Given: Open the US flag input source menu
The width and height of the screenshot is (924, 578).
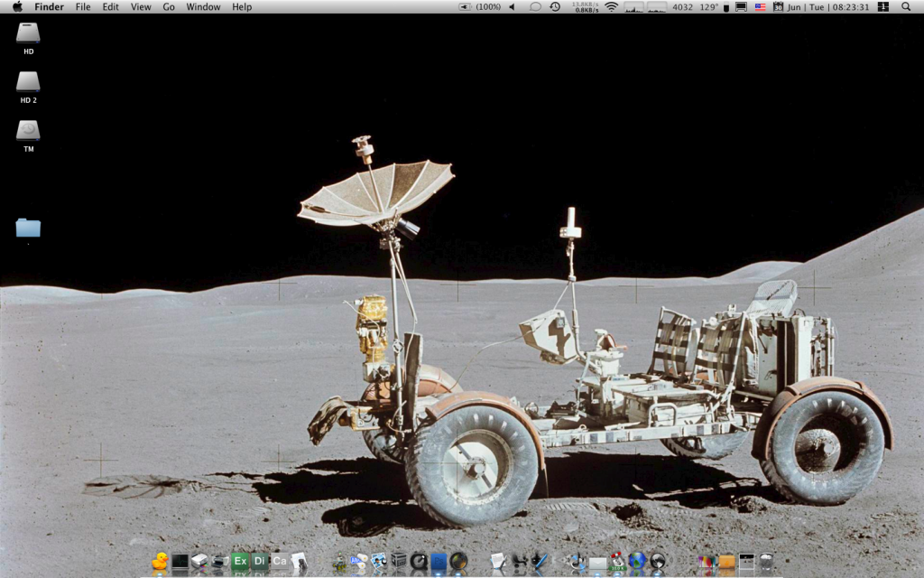Looking at the screenshot, I should tap(760, 6).
